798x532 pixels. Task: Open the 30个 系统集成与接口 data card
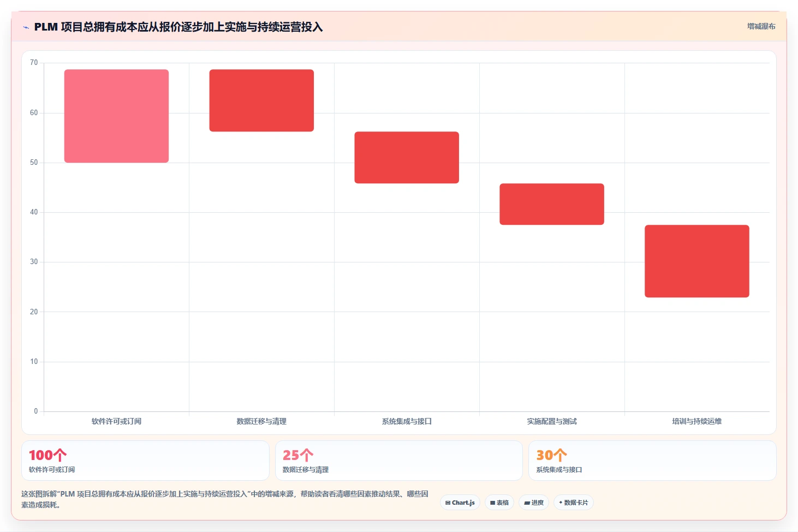tap(652, 461)
